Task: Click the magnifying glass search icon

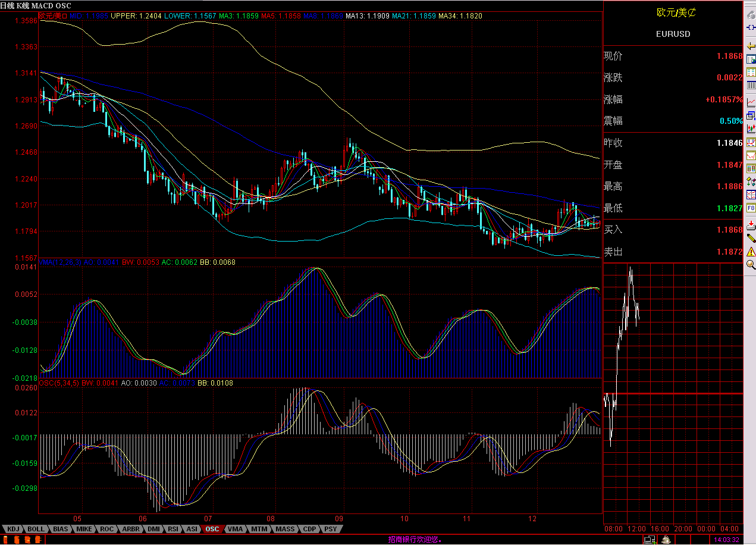Action: pyautogui.click(x=751, y=265)
